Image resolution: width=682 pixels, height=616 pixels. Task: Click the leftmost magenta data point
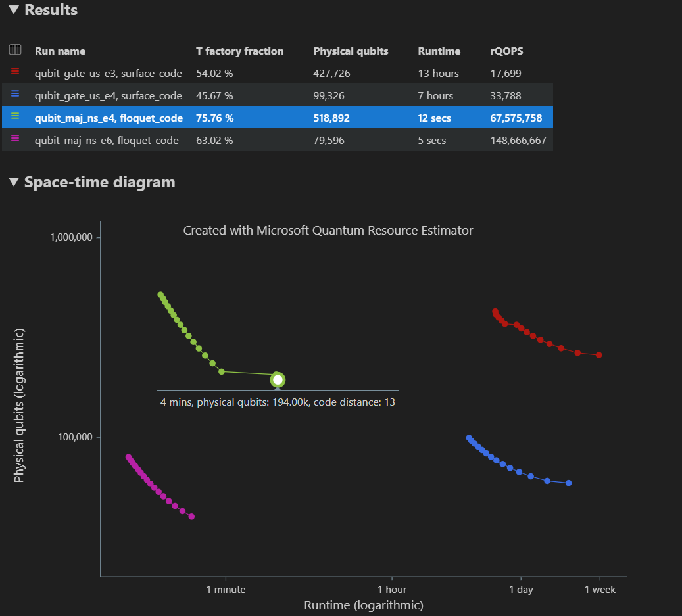(x=129, y=455)
